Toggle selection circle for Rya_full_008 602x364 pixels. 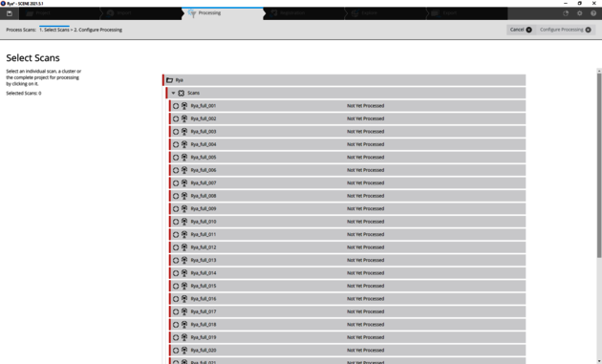[x=176, y=196]
